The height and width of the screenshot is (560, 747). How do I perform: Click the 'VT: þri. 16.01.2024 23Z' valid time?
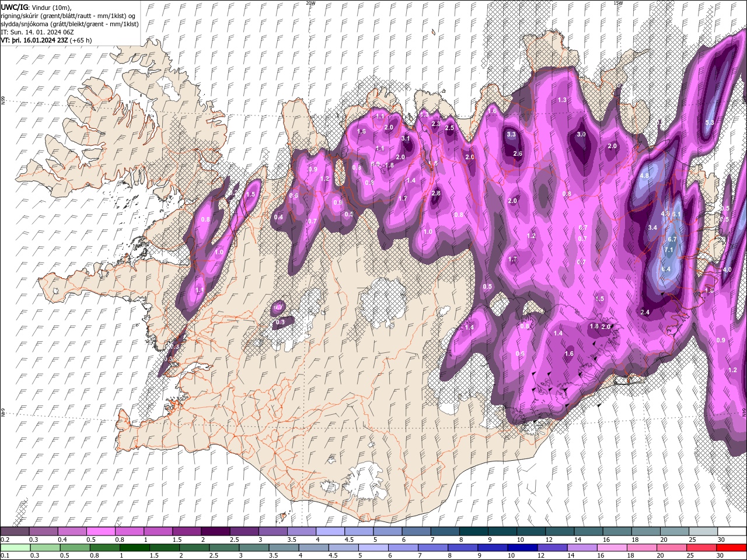point(34,40)
